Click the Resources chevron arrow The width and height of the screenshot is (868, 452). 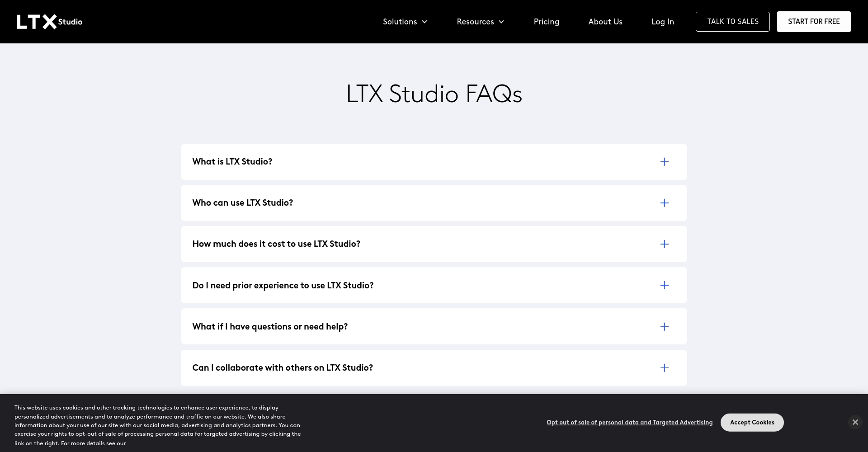501,22
